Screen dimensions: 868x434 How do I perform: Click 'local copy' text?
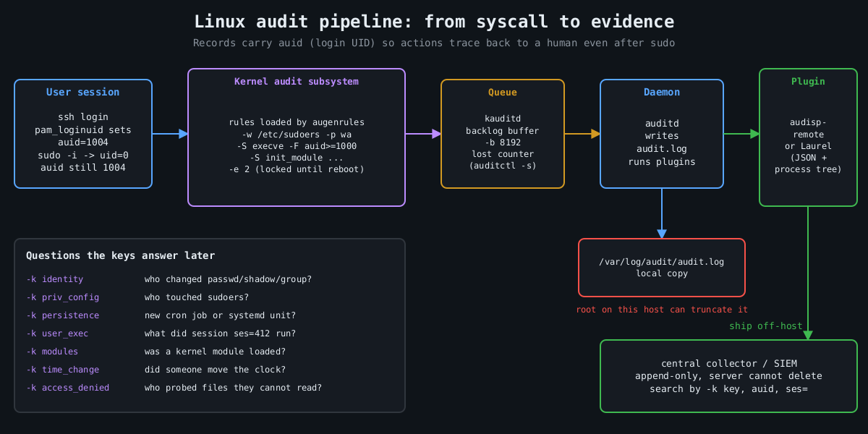click(x=662, y=273)
